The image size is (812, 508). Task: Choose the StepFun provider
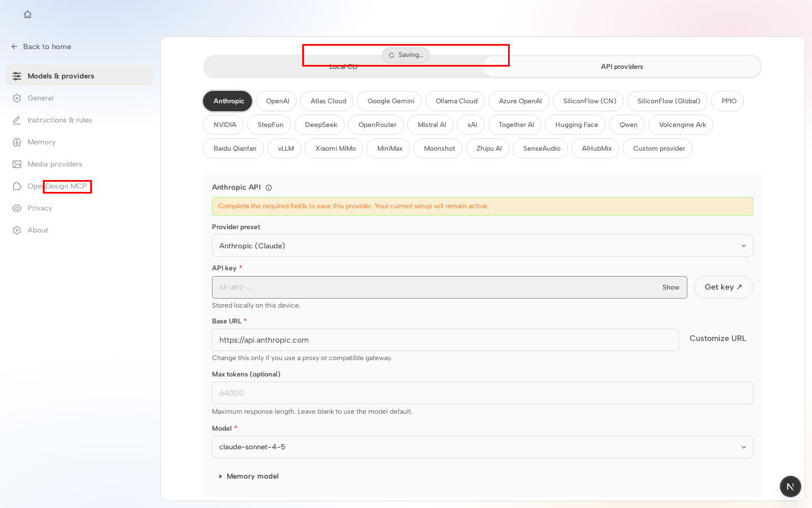point(270,125)
